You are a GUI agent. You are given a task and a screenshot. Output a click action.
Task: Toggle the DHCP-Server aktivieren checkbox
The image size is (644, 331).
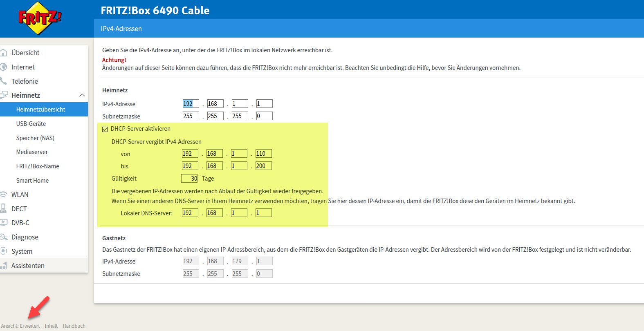click(x=105, y=129)
